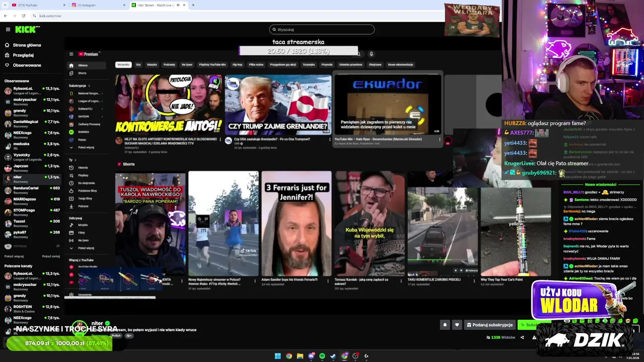This screenshot has height=362, width=644.
Task: Select the Podcasty chip on streamed YouTube
Action: (x=169, y=64)
